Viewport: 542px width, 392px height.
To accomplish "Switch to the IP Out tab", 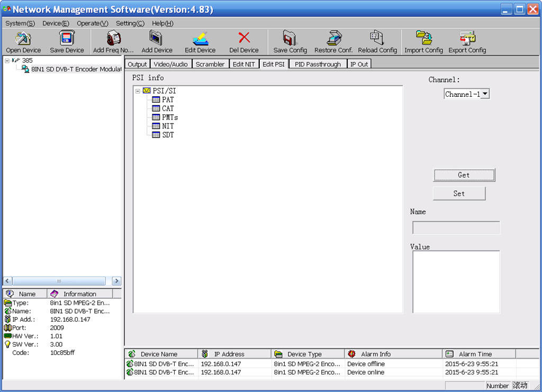I will click(x=359, y=64).
